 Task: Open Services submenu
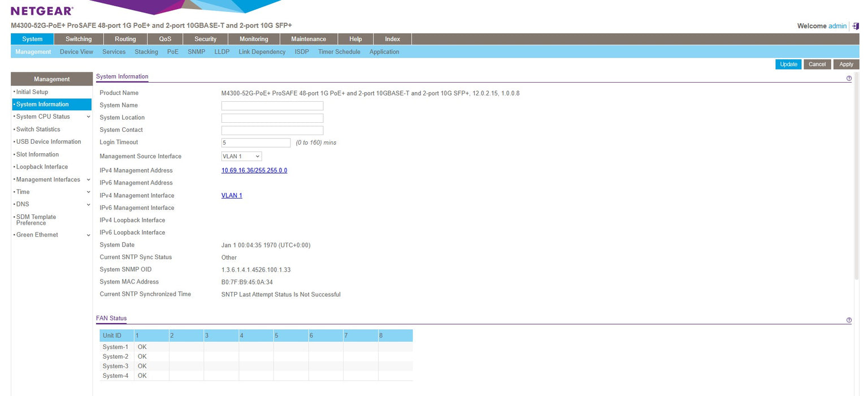[x=114, y=52]
